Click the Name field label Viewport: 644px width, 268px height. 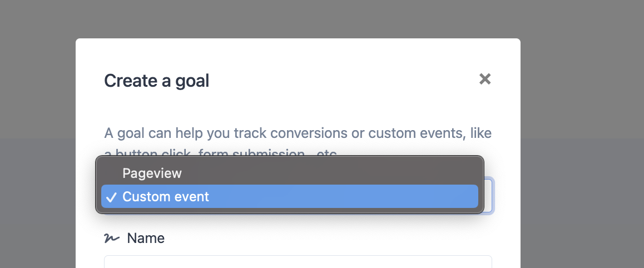146,238
